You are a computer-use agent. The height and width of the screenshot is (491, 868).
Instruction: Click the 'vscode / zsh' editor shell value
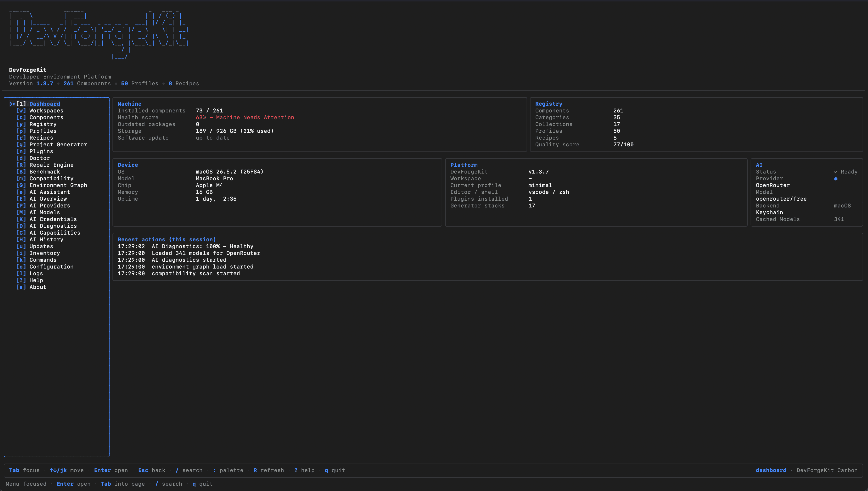(x=548, y=192)
